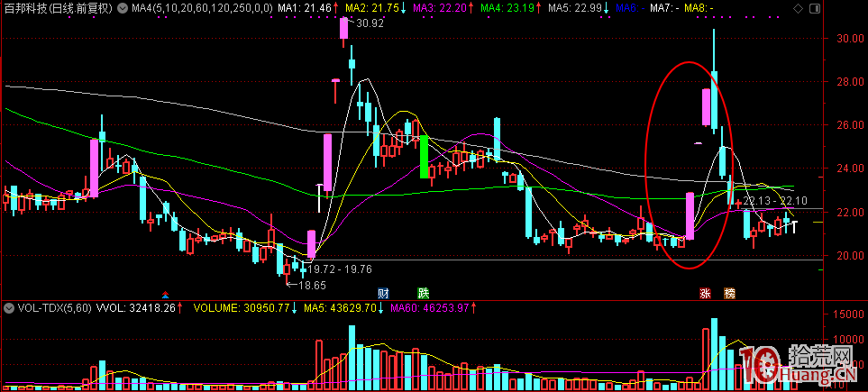The width and height of the screenshot is (868, 392).
Task: Click the MA4(5,10,20,60,120,250,0,0) indicator label
Action: click(200, 8)
